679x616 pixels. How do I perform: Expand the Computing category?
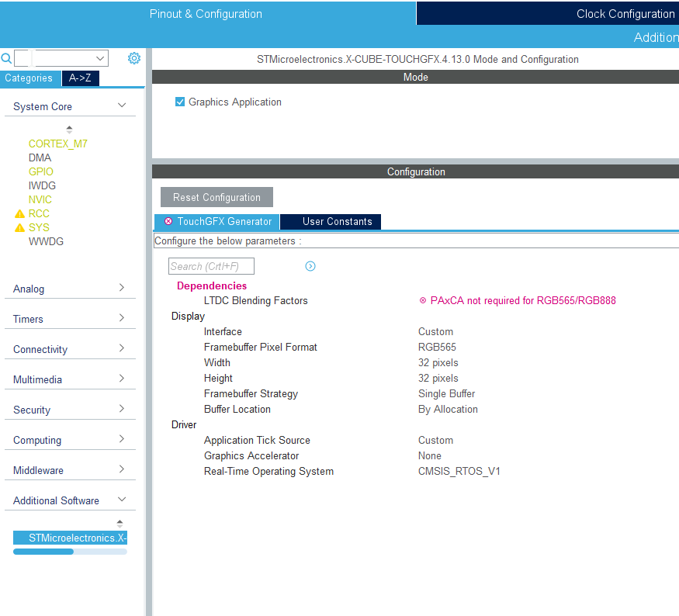click(122, 439)
